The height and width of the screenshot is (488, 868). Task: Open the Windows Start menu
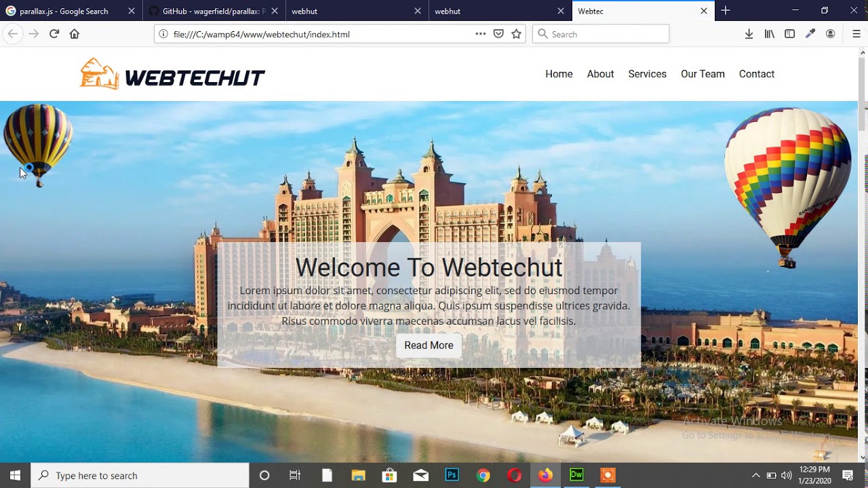click(x=15, y=475)
